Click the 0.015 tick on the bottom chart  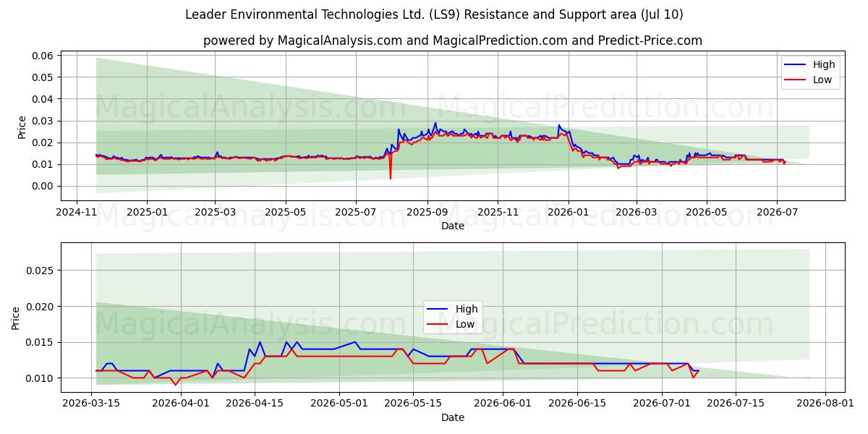click(x=41, y=342)
